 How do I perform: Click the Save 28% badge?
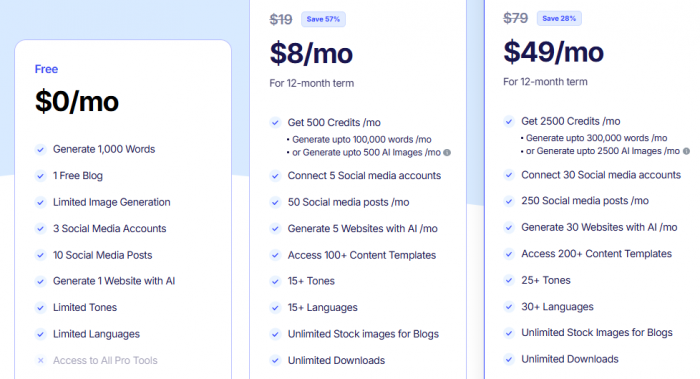pos(559,18)
